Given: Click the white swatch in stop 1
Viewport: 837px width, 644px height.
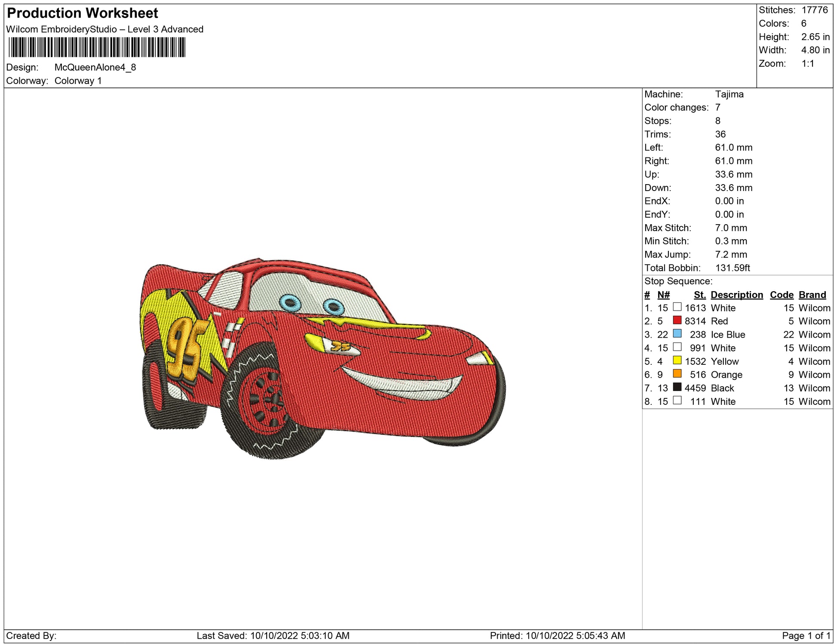Looking at the screenshot, I should pos(677,307).
